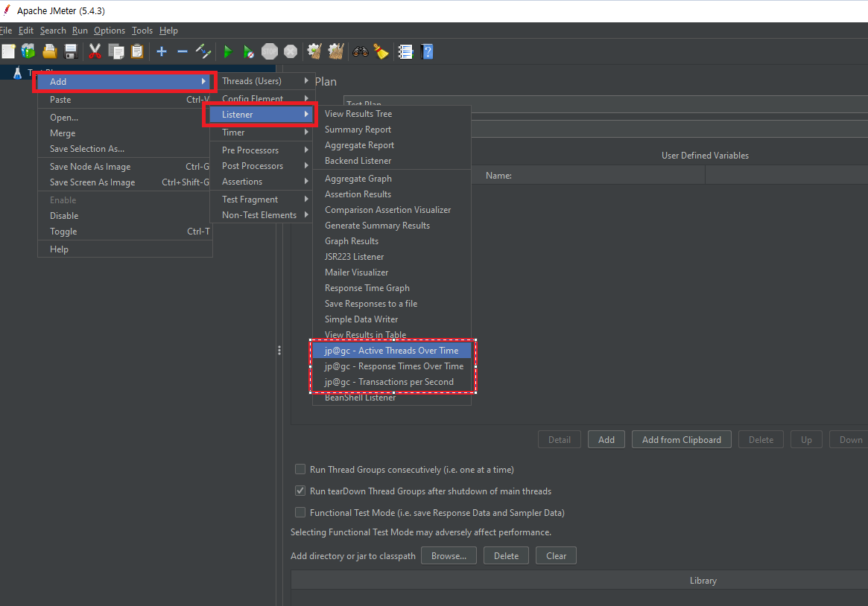Choose Backend Listener entry
Image resolution: width=868 pixels, height=606 pixels.
(x=392, y=160)
